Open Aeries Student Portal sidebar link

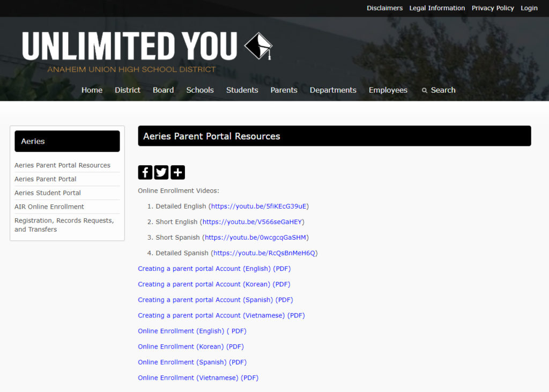(48, 193)
